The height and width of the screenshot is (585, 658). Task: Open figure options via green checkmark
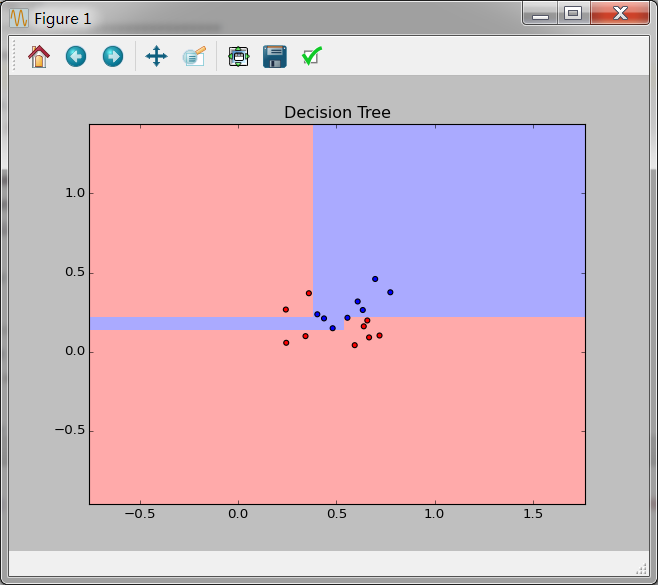coord(312,56)
